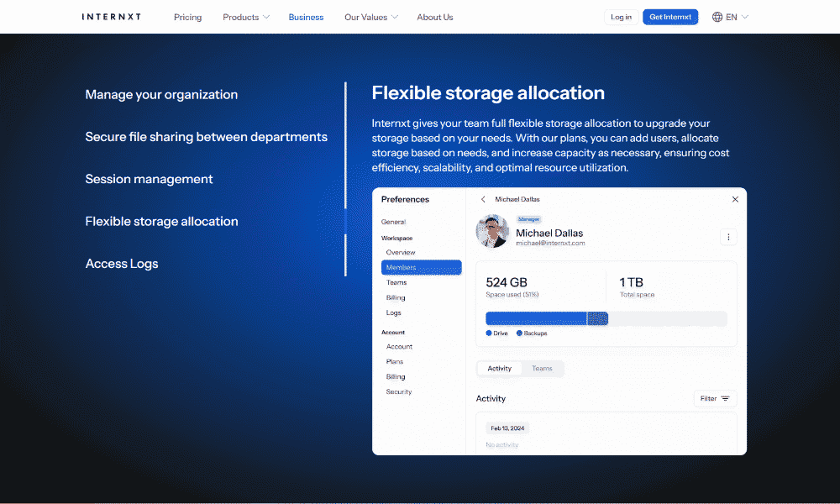
Task: Expand the Our Values dropdown
Action: click(x=370, y=17)
